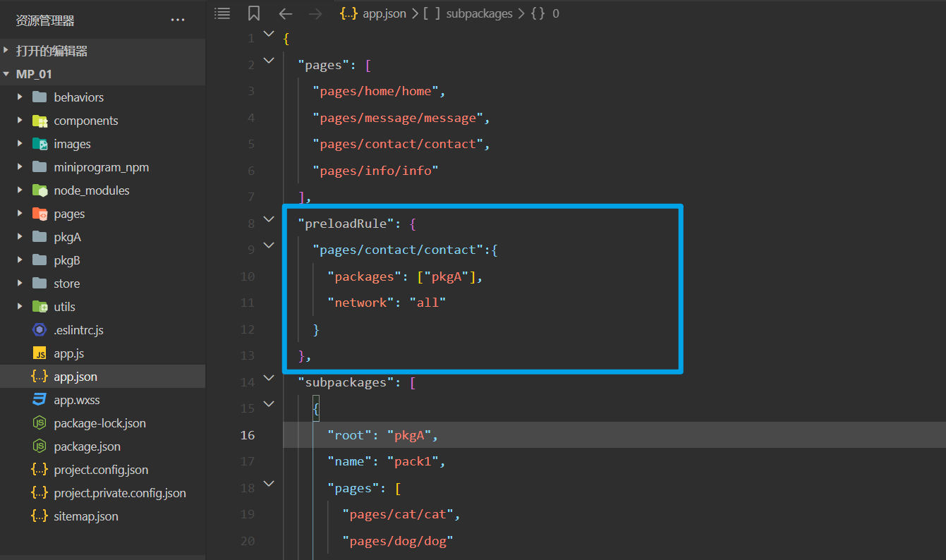The image size is (946, 560).
Task: Click the "network" key on line 11
Action: 361,303
